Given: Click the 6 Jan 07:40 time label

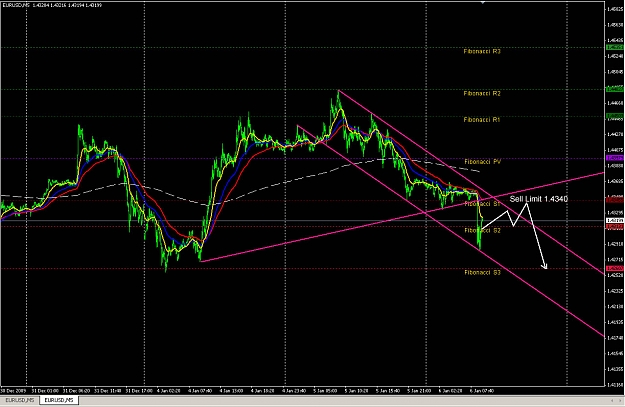Looking at the screenshot, I should coord(482,391).
